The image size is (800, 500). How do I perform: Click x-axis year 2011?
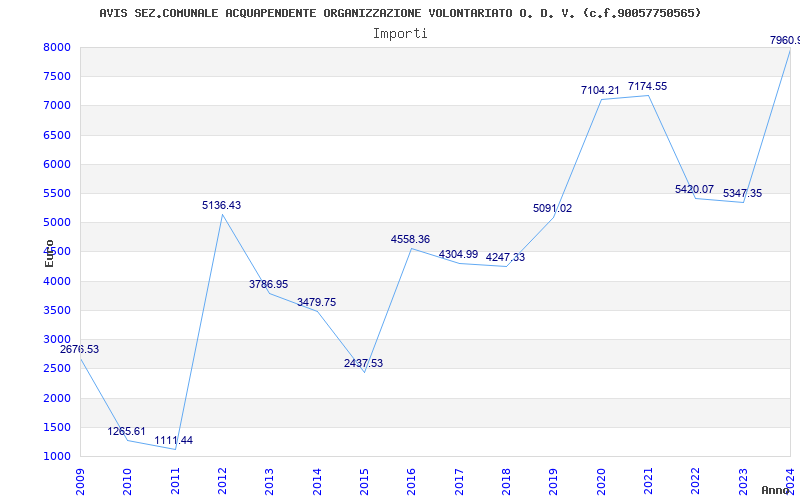[x=175, y=481]
